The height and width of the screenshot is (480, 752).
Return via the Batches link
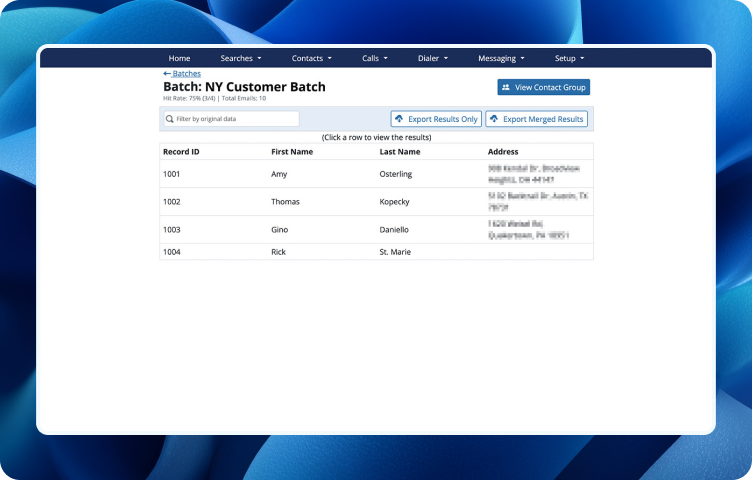(x=186, y=74)
